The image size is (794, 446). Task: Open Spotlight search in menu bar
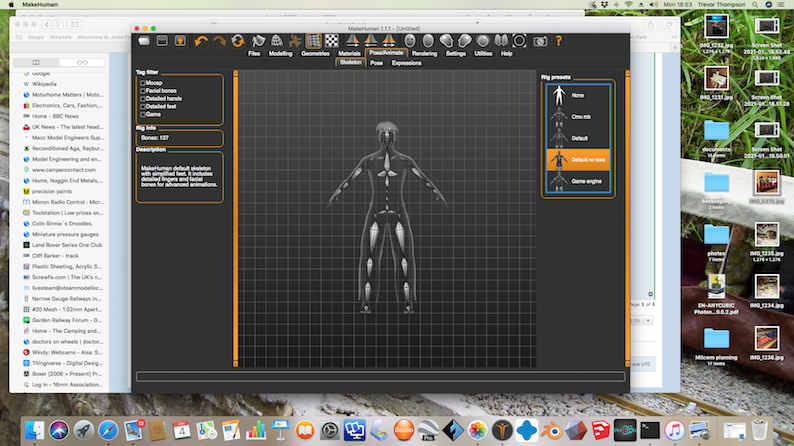pos(755,5)
